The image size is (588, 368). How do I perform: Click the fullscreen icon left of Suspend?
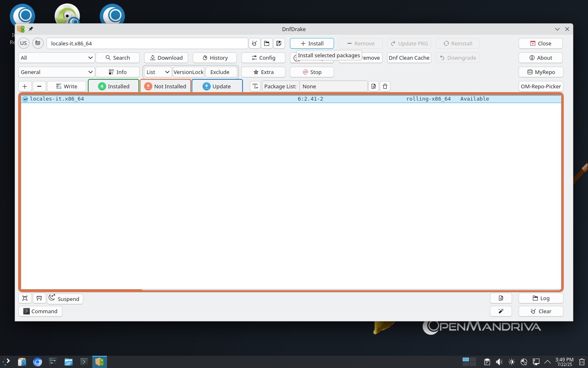(x=25, y=298)
